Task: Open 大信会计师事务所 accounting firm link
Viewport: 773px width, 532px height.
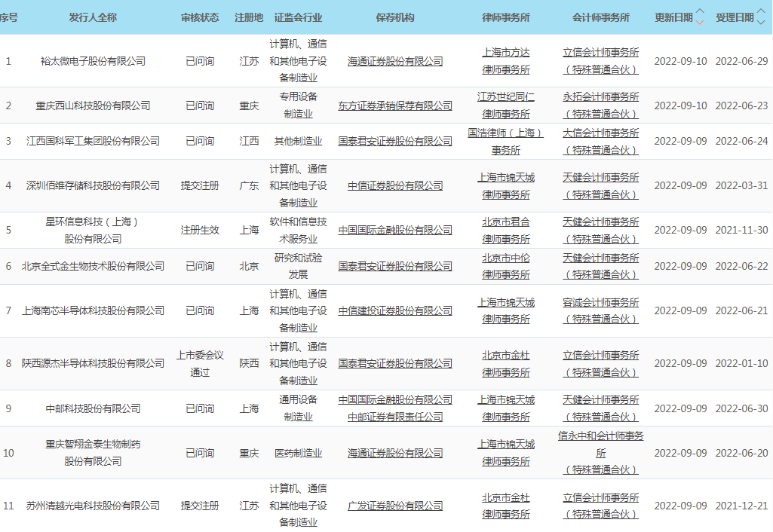Action: [600, 141]
